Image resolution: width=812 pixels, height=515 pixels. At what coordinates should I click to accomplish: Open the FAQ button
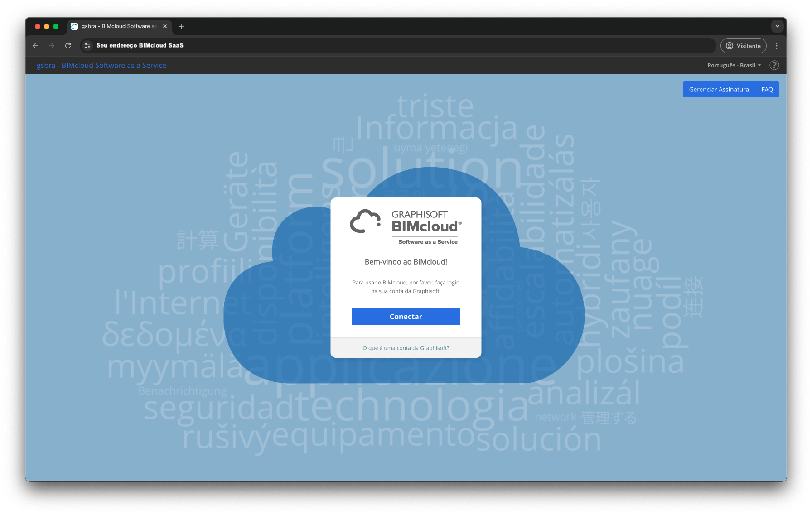pyautogui.click(x=767, y=89)
